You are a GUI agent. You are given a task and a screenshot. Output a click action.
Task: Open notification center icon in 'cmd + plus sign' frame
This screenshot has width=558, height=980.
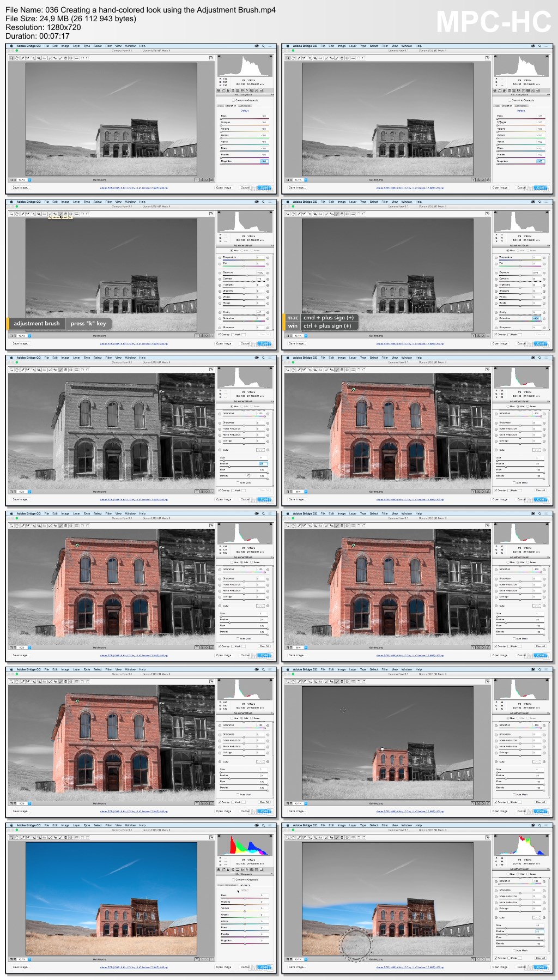[x=547, y=202]
